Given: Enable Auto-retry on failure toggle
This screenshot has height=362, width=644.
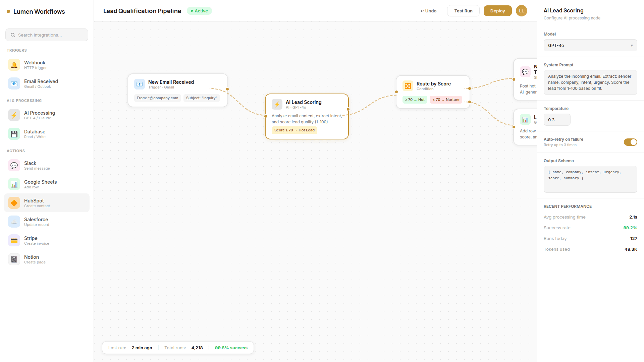Looking at the screenshot, I should [x=631, y=142].
